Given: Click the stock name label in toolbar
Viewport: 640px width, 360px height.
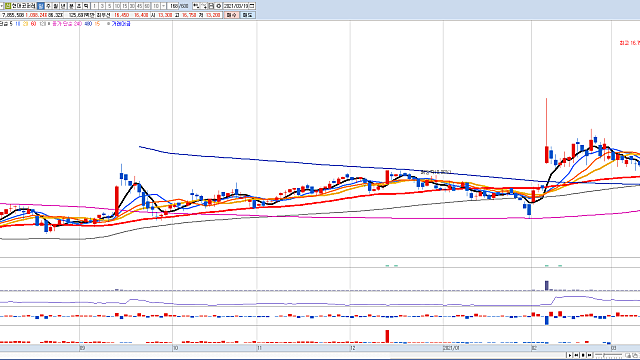Looking at the screenshot, I should point(23,6).
